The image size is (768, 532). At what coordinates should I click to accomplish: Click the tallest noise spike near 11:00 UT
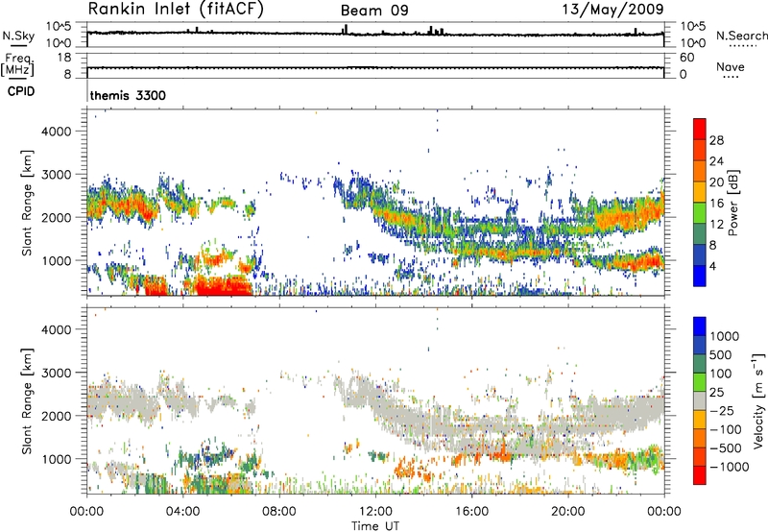coord(346,30)
